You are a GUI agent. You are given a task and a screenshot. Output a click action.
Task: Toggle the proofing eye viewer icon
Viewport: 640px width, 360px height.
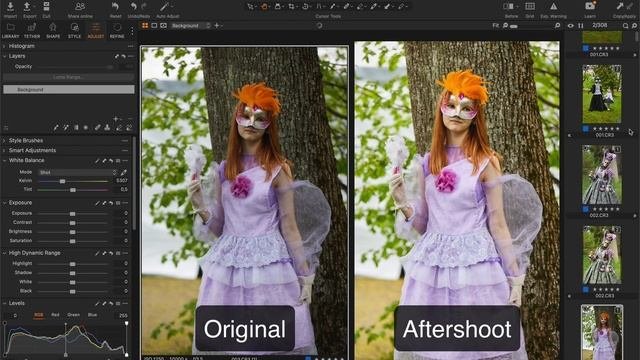click(x=164, y=25)
